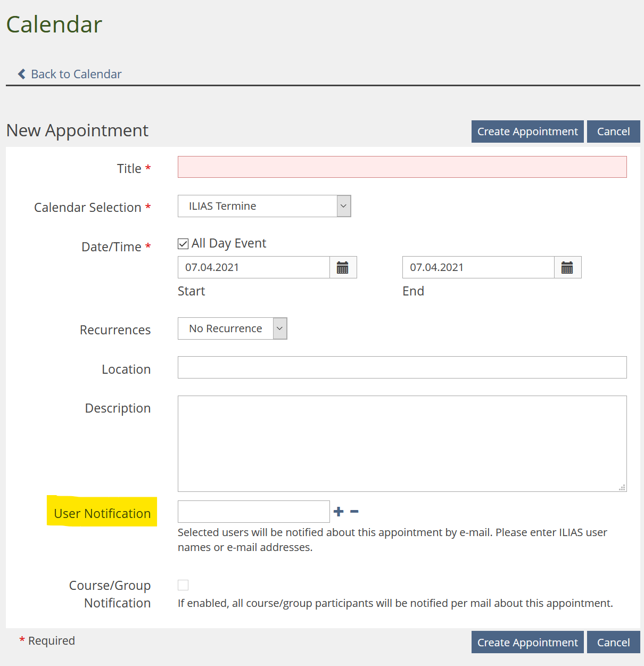Enable Course/Group Notification checkbox

(183, 585)
